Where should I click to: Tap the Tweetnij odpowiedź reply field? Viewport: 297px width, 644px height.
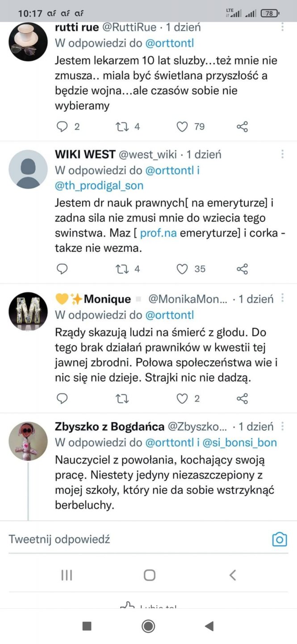coord(134,539)
